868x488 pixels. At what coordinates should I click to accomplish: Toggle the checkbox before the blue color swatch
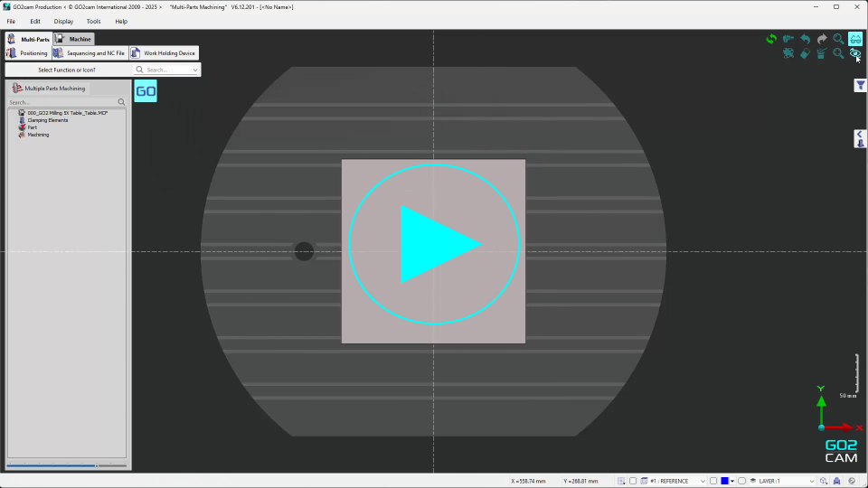713,482
